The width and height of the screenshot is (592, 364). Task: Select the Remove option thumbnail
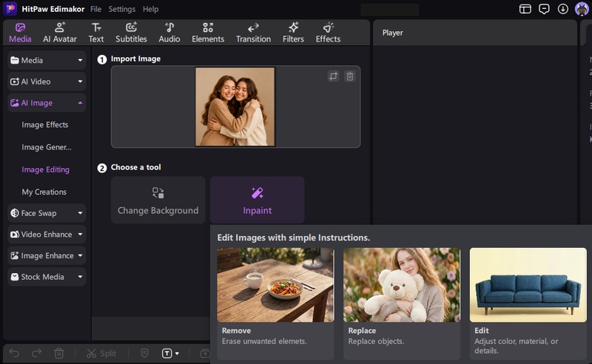click(x=275, y=285)
